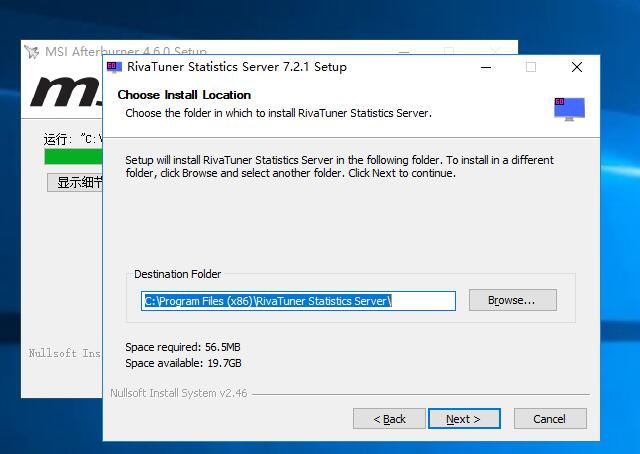640x454 pixels.
Task: Click the 'Destination Folder' group label
Action: (178, 274)
